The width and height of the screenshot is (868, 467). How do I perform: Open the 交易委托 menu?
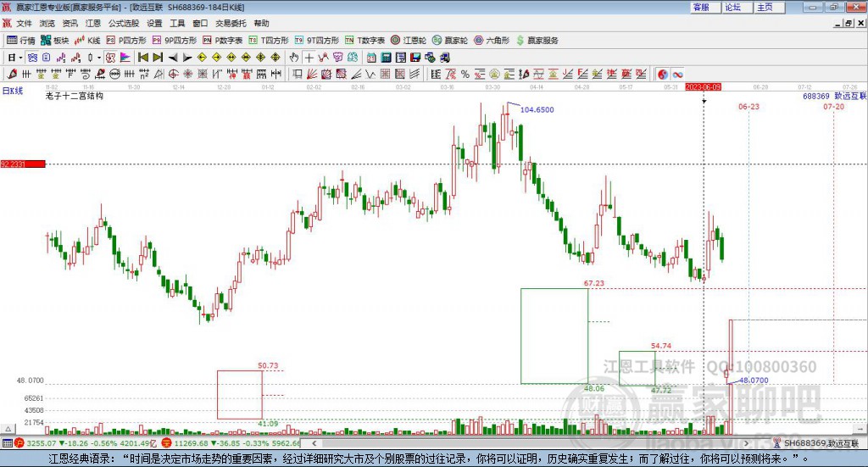pos(231,23)
